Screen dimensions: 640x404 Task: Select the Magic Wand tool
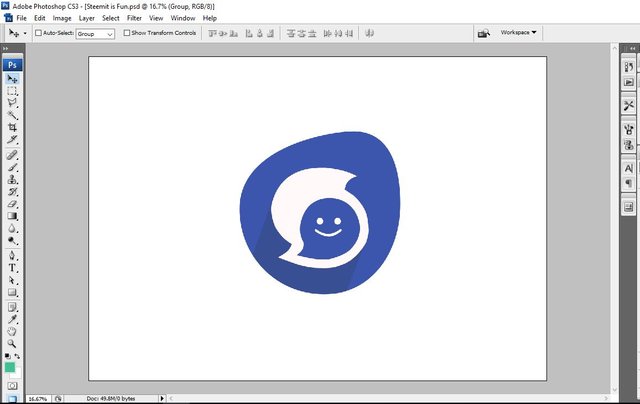(12, 115)
